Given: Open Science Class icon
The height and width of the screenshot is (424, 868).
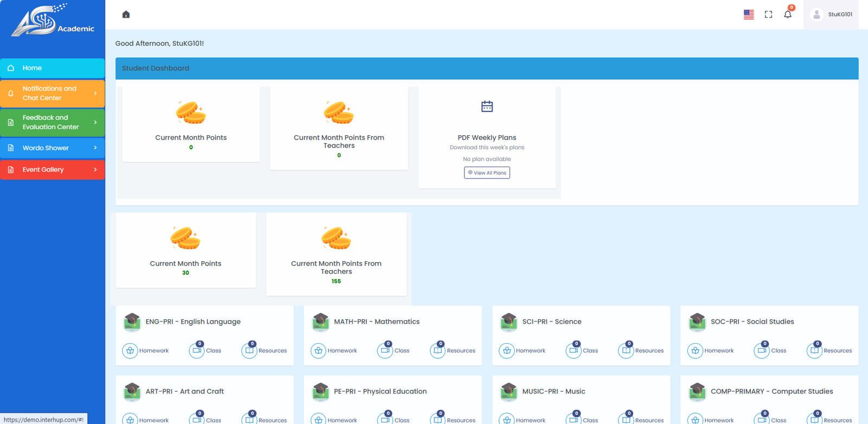Looking at the screenshot, I should click(573, 351).
